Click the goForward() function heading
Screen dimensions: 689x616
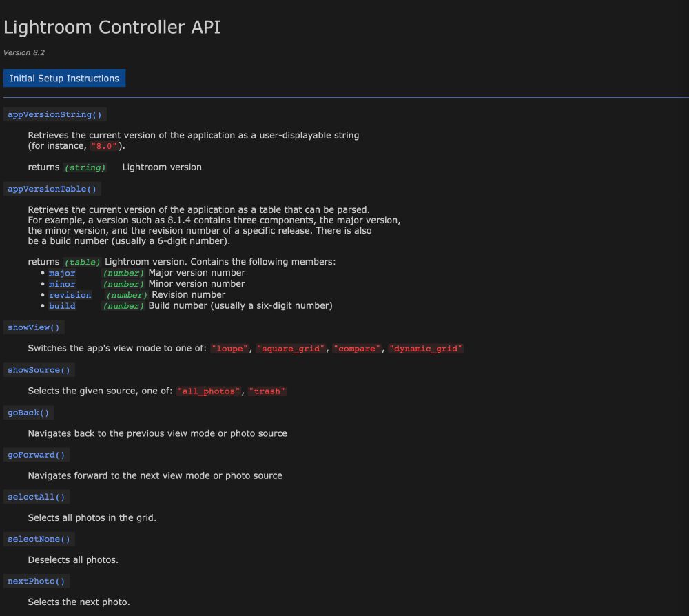point(36,455)
